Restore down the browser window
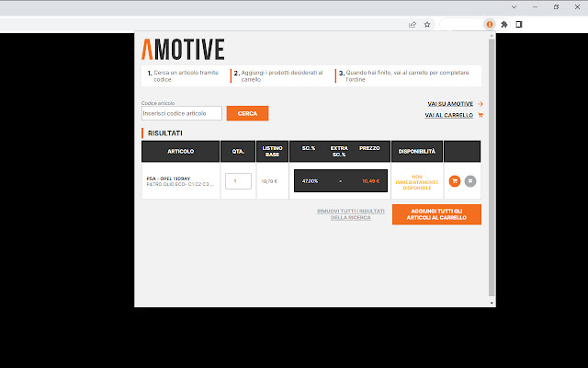The image size is (588, 368). (x=556, y=6)
